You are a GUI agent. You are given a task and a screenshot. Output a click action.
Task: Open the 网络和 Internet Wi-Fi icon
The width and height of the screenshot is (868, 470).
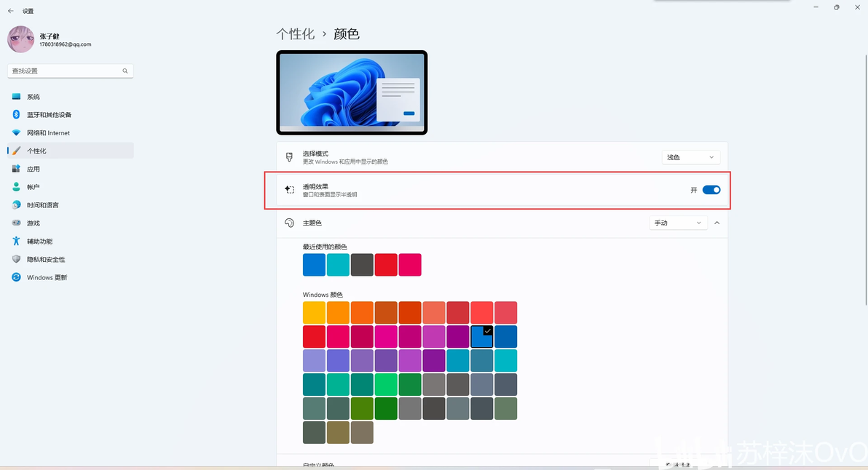(16, 132)
